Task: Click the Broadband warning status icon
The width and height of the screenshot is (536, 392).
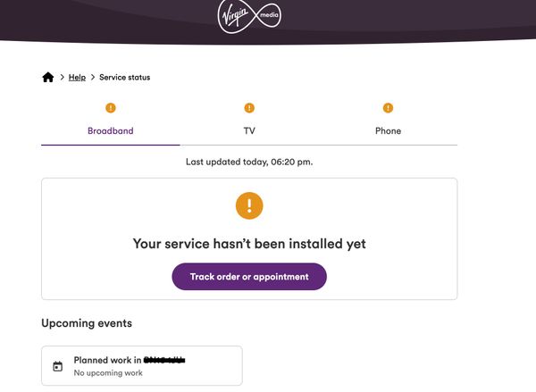Action: click(x=111, y=108)
